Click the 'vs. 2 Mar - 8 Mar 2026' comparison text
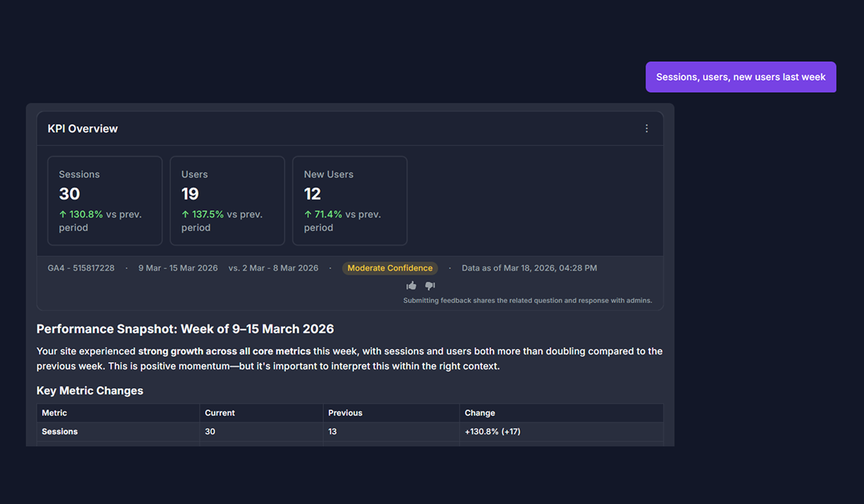This screenshot has height=504, width=864. click(274, 268)
